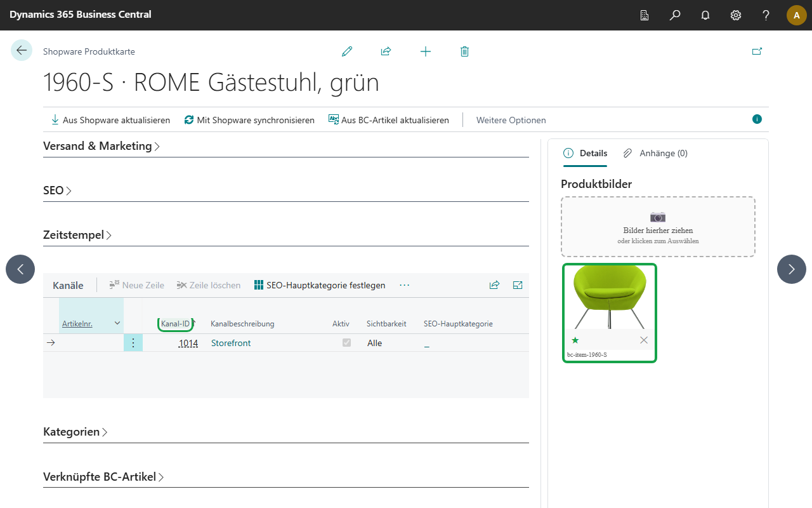Switch to Anhänge (0) tab
The height and width of the screenshot is (508, 812).
pyautogui.click(x=655, y=153)
